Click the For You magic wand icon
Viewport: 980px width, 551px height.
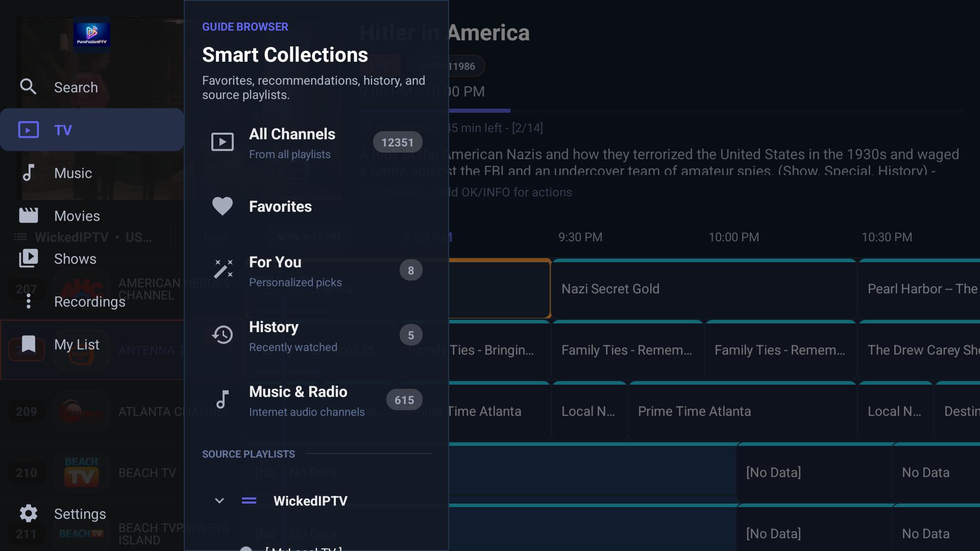click(223, 269)
